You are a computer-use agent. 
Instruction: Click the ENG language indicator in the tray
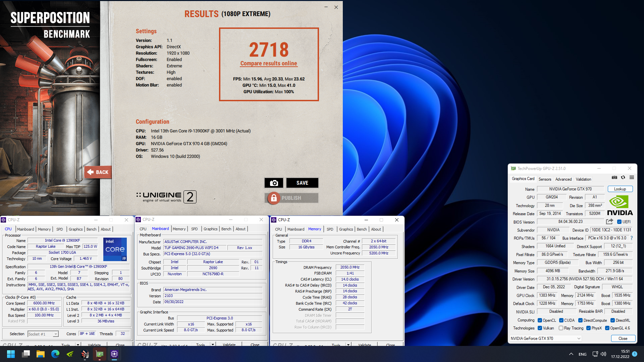(583, 354)
